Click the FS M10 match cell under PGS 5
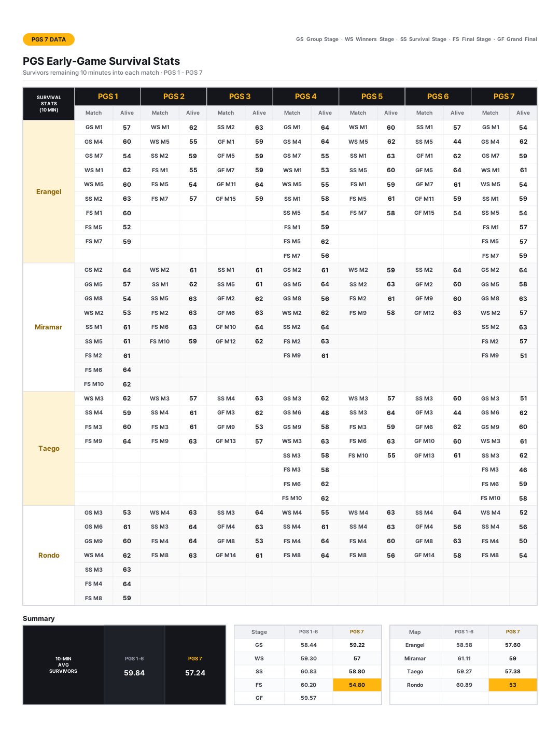The image size is (560, 747). click(x=358, y=455)
